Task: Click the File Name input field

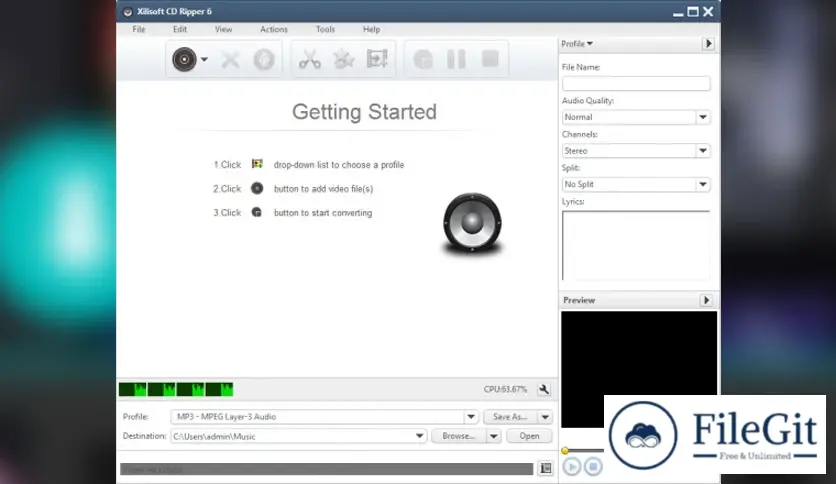Action: 636,83
